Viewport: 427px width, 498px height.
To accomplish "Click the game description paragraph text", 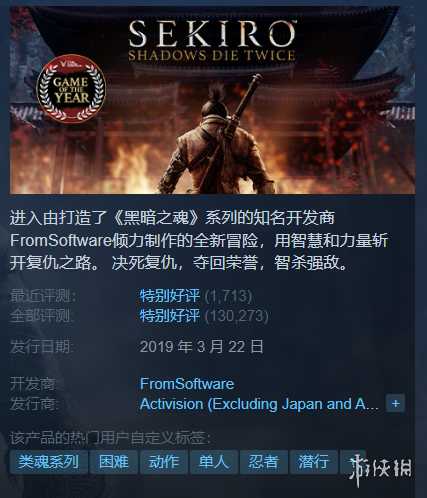I will click(x=199, y=240).
